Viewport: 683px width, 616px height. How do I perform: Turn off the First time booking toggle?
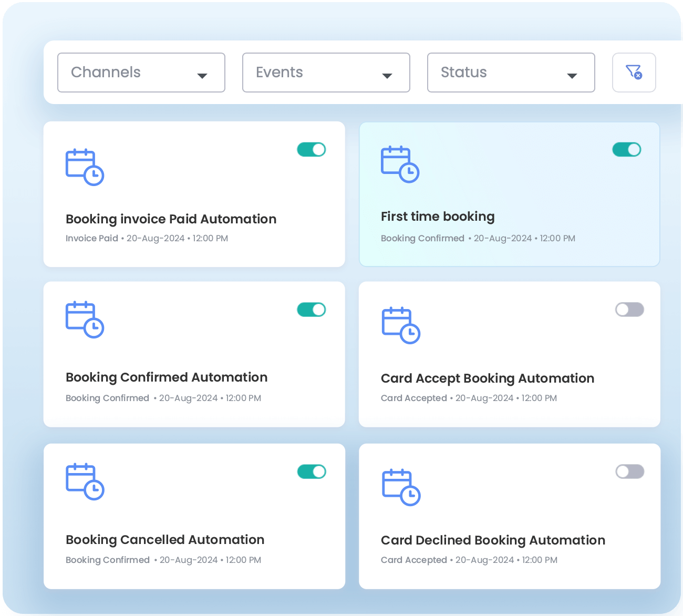pos(627,150)
